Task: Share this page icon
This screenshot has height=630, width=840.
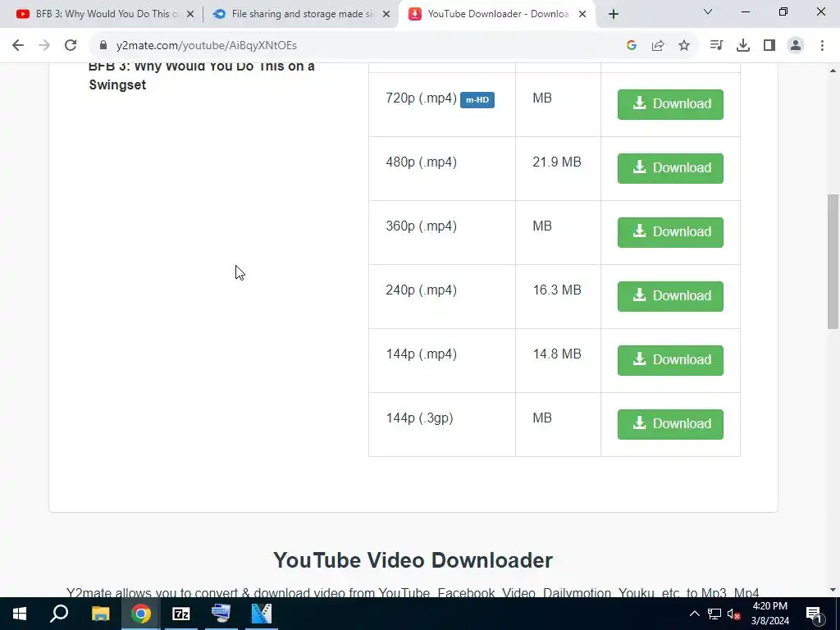Action: point(658,46)
